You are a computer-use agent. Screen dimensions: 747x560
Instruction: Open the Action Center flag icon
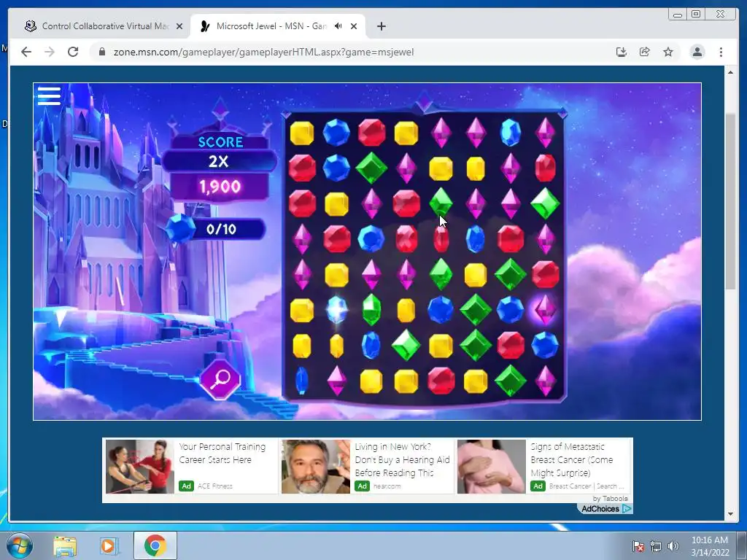(638, 546)
